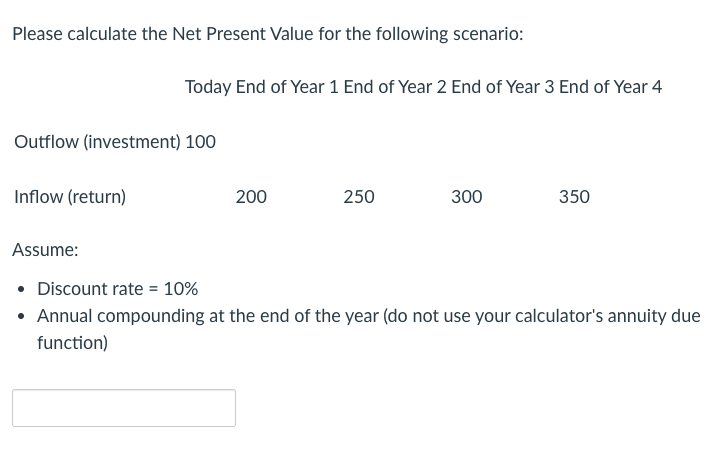Click the "Inflow (return)" row label
Screen dimensions: 716x453
click(70, 197)
